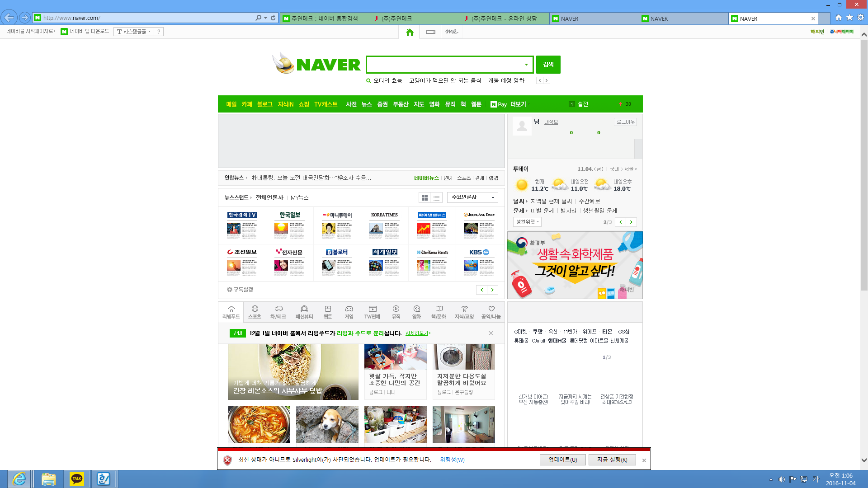This screenshot has height=488, width=868.
Task: Select the 리빙푸드 category tab
Action: click(x=231, y=312)
